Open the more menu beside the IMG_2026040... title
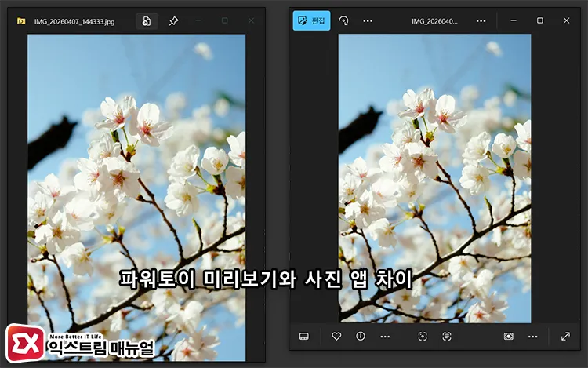Screen dimensions: 588x368 [481, 21]
